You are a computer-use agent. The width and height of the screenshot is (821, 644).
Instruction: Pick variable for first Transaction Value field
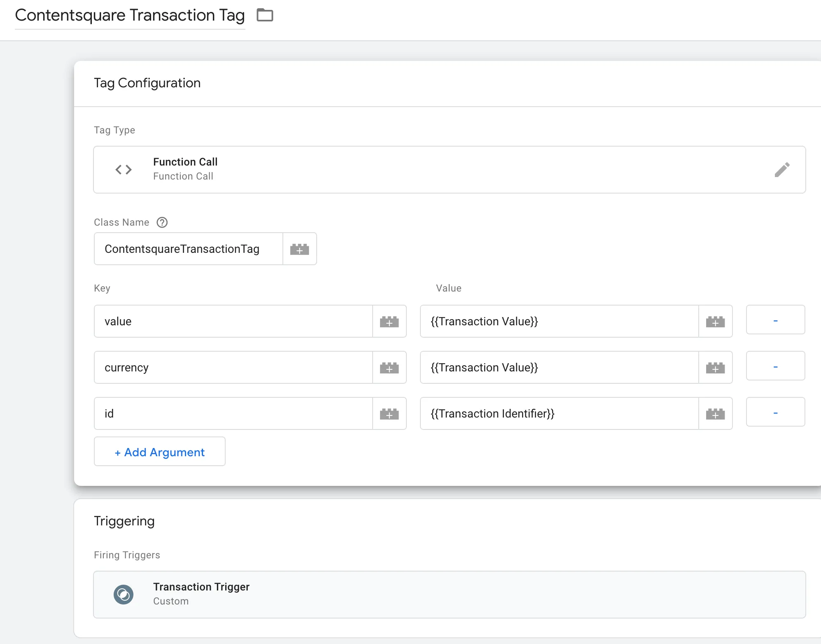715,322
